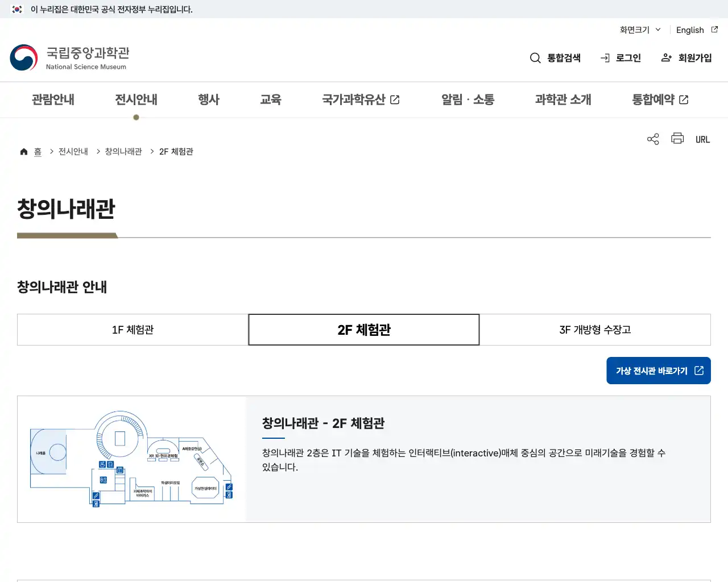Click the print icon

pyautogui.click(x=677, y=138)
